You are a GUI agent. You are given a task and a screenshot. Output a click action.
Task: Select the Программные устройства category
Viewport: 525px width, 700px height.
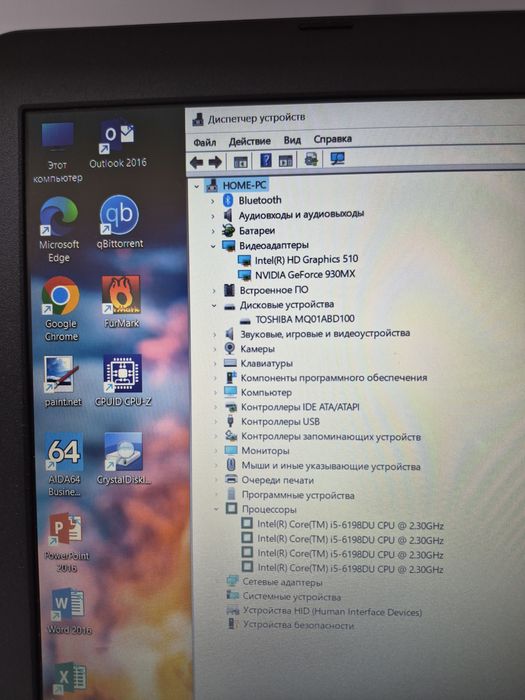[x=298, y=495]
